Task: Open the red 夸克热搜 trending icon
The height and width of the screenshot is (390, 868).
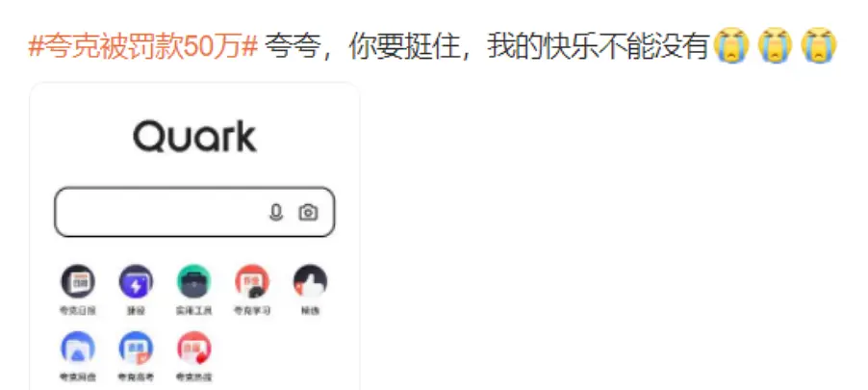Action: point(193,348)
